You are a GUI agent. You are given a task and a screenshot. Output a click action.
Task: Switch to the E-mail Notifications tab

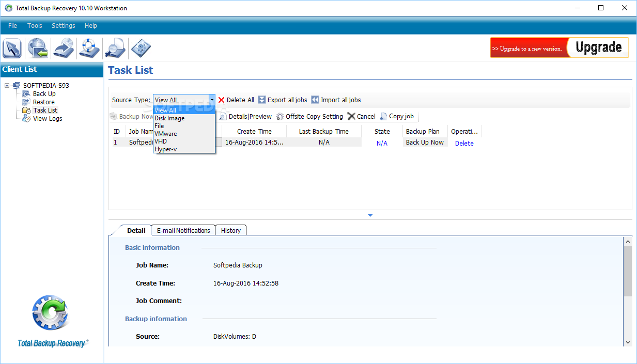point(183,231)
